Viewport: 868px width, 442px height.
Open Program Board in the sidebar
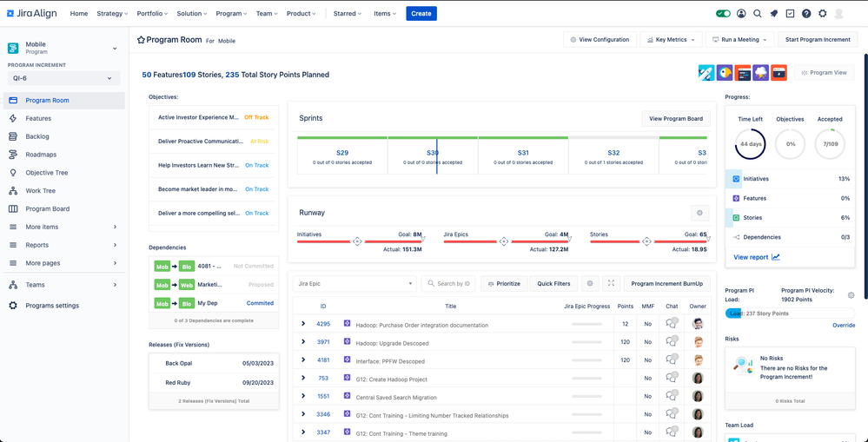(47, 208)
